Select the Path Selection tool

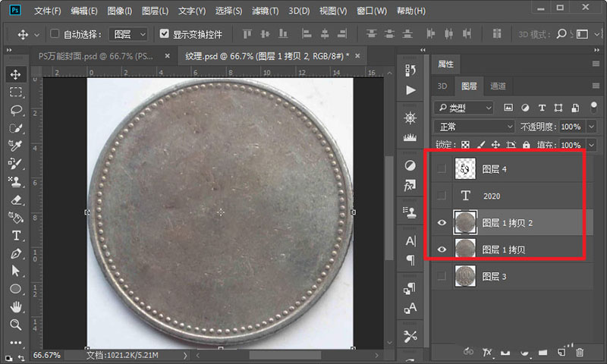coord(15,271)
